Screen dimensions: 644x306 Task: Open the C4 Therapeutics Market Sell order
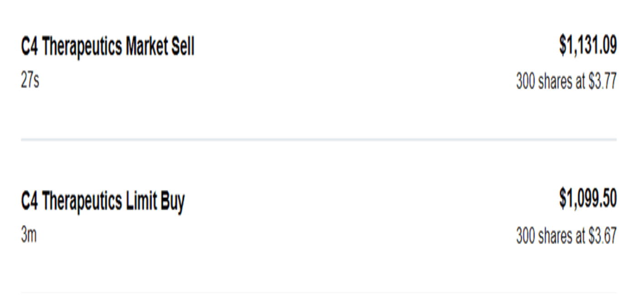[107, 47]
